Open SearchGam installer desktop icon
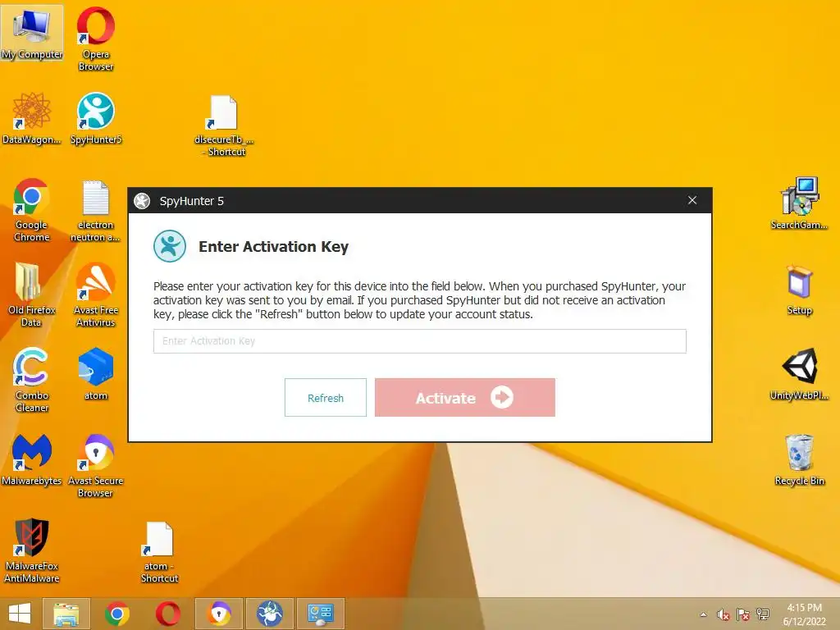 click(799, 203)
